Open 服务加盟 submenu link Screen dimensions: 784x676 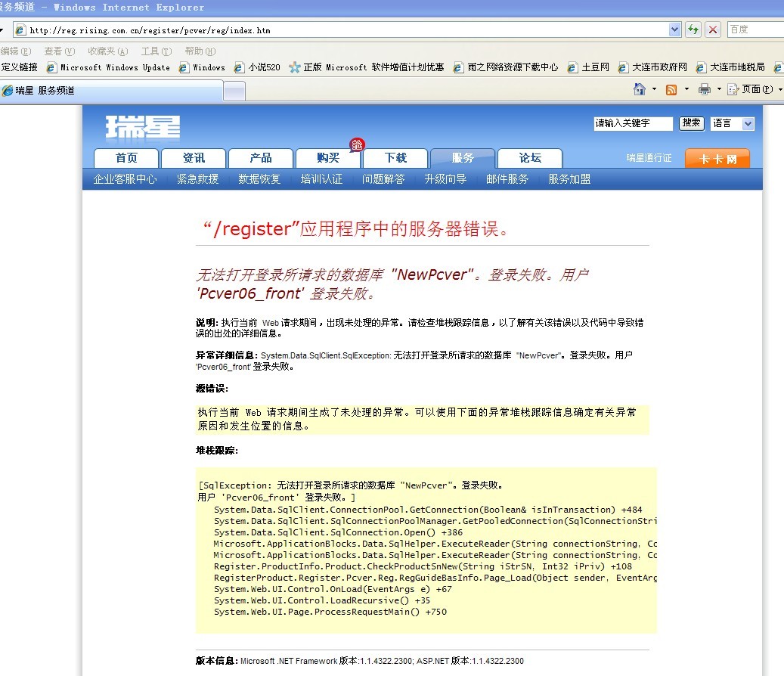click(569, 179)
